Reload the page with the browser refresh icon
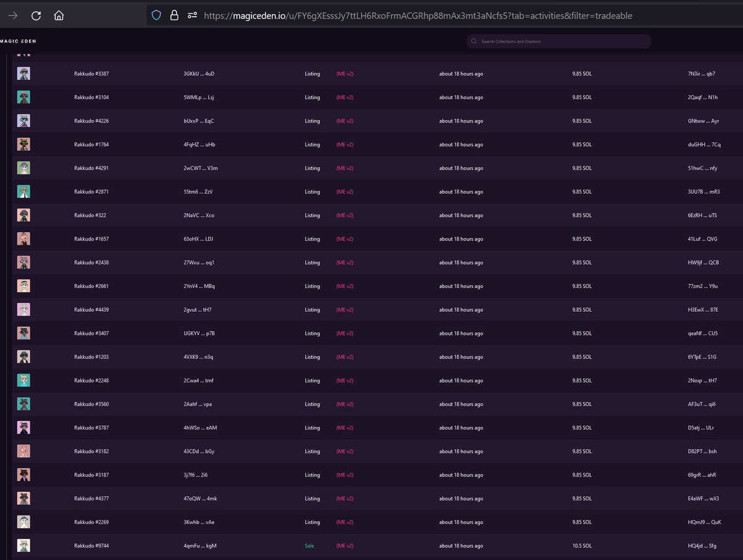 click(36, 15)
